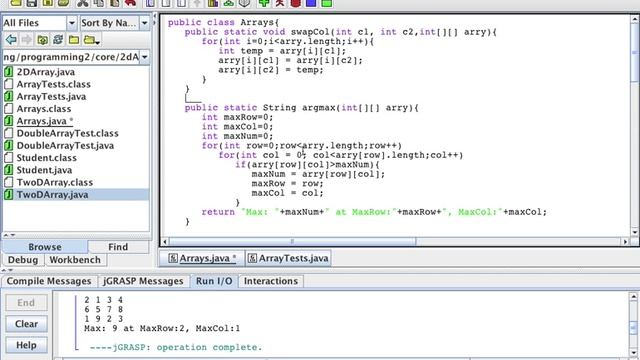Click the Run I/O vertical scrollbar thumb
Screen dimensions: 640x360
(634, 327)
